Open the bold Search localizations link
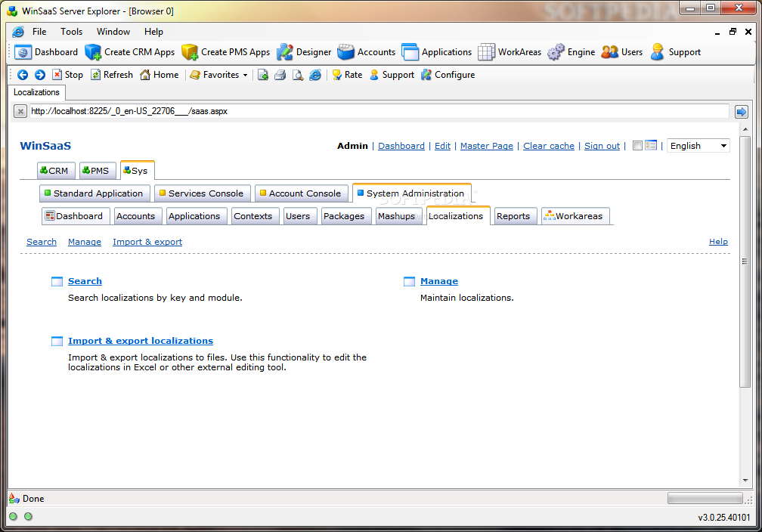 pos(85,281)
